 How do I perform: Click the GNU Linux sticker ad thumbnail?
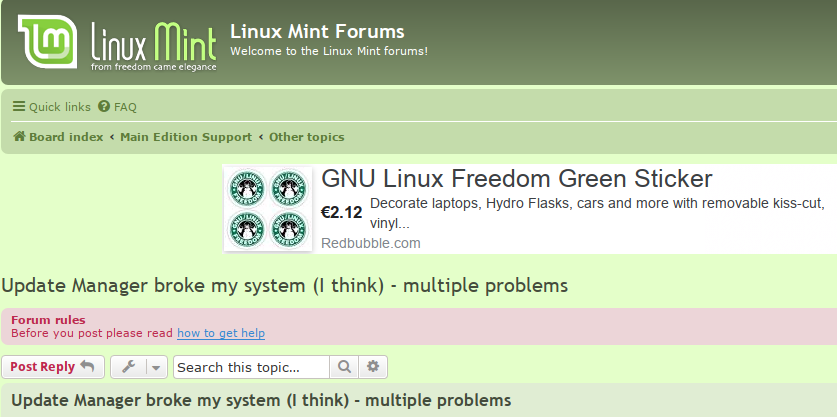[267, 209]
